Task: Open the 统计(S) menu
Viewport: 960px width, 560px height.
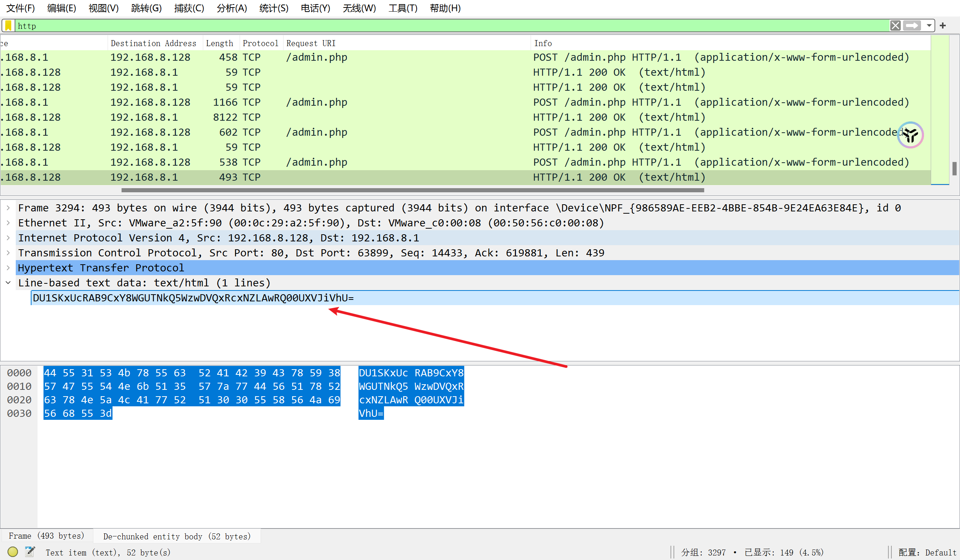Action: pyautogui.click(x=273, y=8)
